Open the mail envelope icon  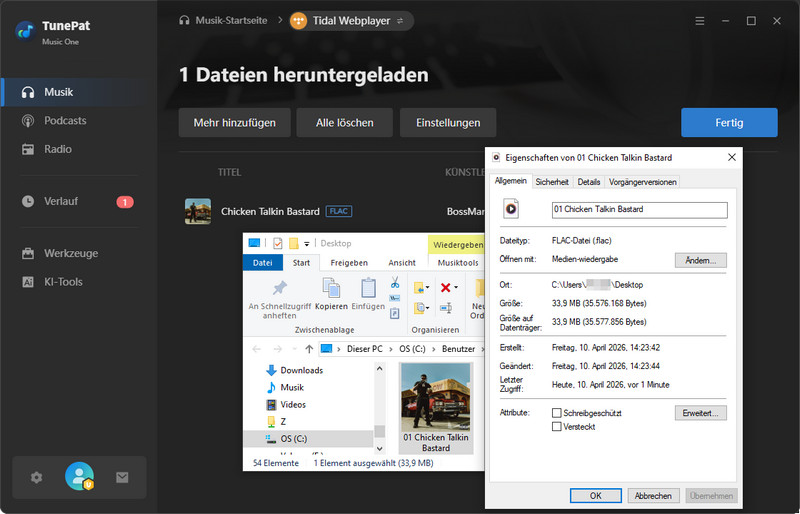pyautogui.click(x=122, y=478)
